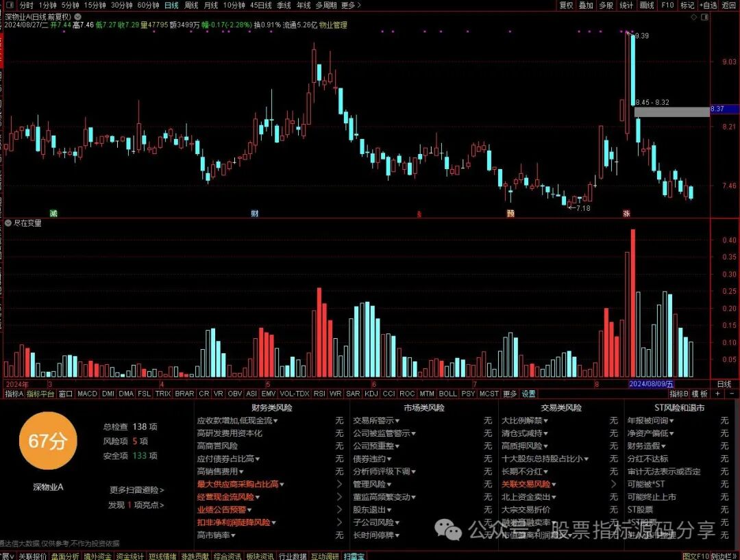Image resolution: width=740 pixels, height=560 pixels.
Task: Expand 高市销率 dropdown
Action: click(233, 535)
